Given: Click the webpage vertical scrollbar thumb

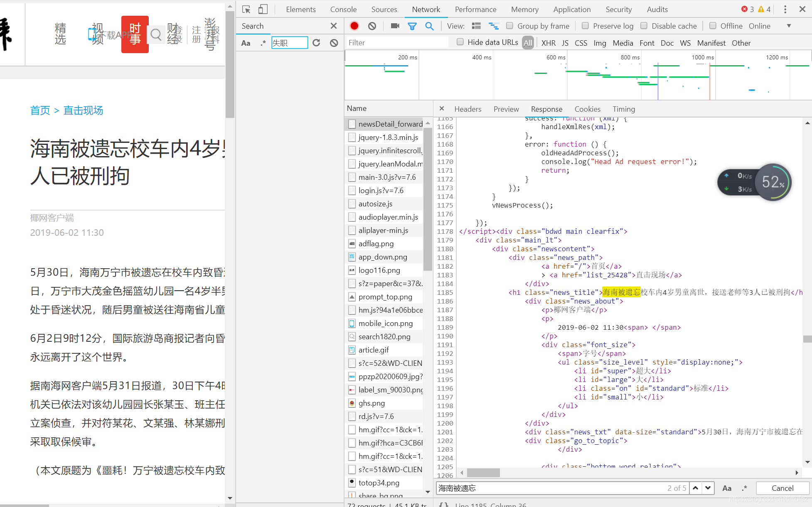Looking at the screenshot, I should [230, 65].
